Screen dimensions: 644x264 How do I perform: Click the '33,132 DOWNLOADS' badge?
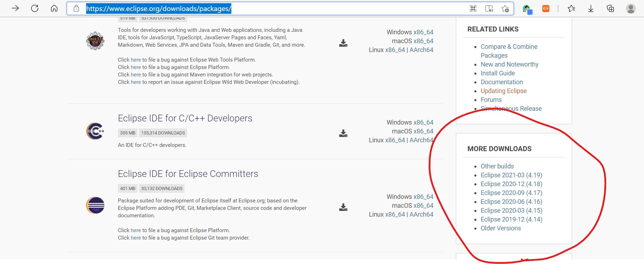click(162, 189)
